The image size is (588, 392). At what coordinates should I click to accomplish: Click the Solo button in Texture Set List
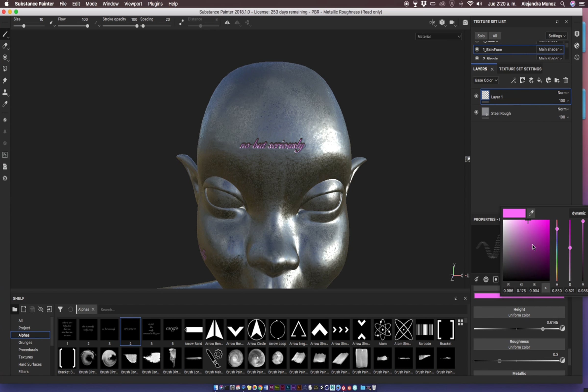pos(481,36)
